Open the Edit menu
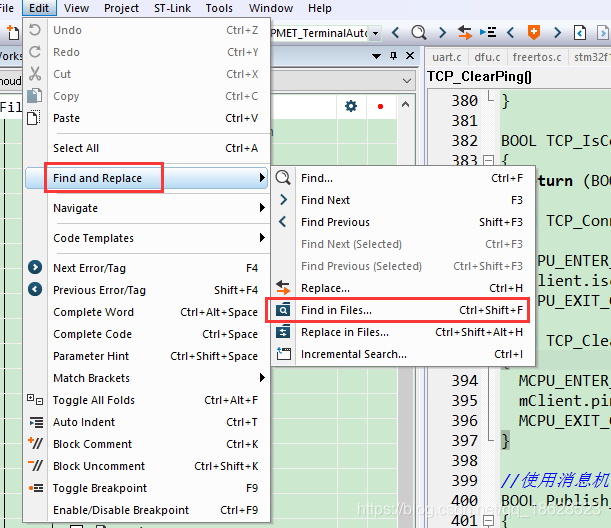This screenshot has width=611, height=528. click(x=39, y=8)
